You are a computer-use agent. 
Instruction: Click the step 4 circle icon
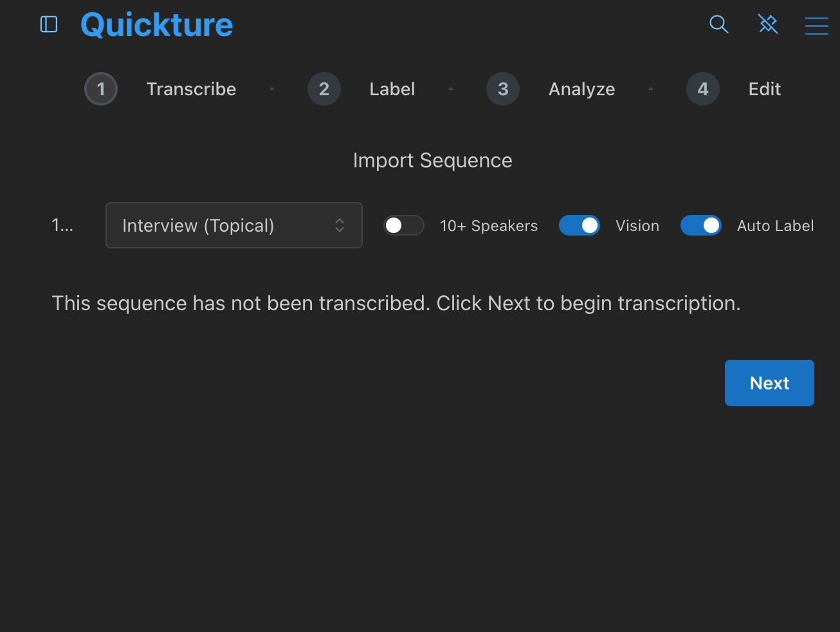(x=703, y=89)
